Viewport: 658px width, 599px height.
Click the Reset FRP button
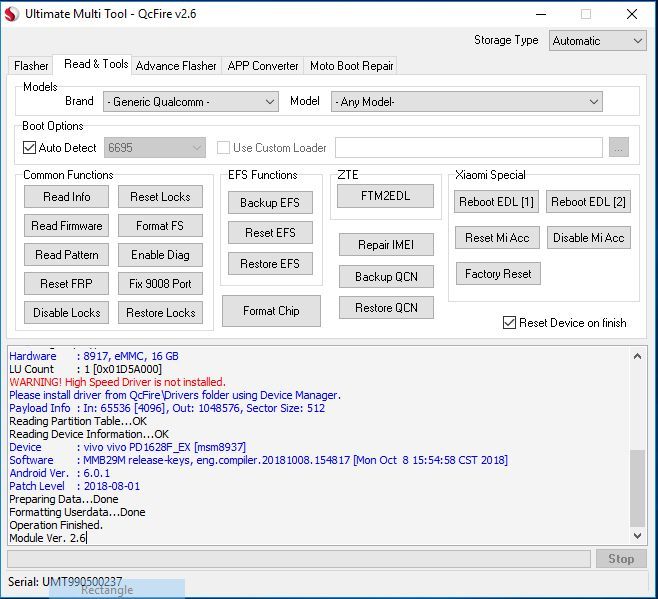tap(66, 284)
